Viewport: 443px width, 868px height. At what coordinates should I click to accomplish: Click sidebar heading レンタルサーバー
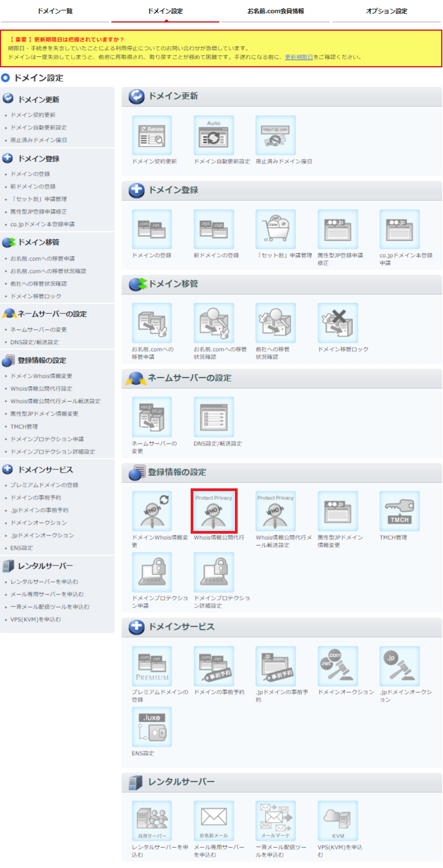coord(45,565)
